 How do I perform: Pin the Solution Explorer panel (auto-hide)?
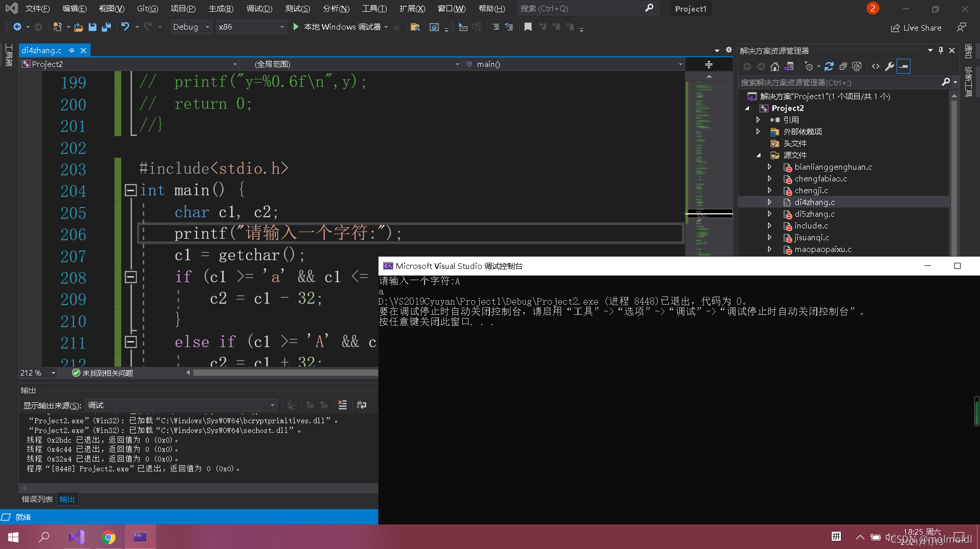[x=941, y=50]
